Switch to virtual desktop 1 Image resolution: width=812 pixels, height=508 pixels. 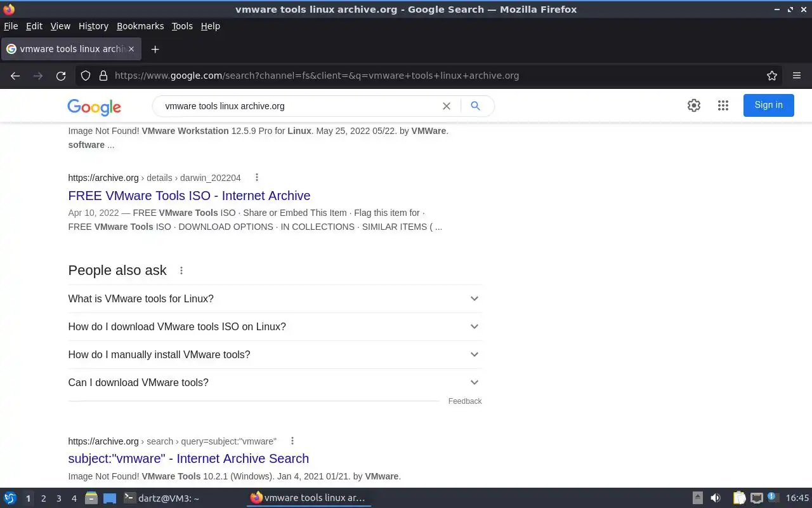(28, 498)
